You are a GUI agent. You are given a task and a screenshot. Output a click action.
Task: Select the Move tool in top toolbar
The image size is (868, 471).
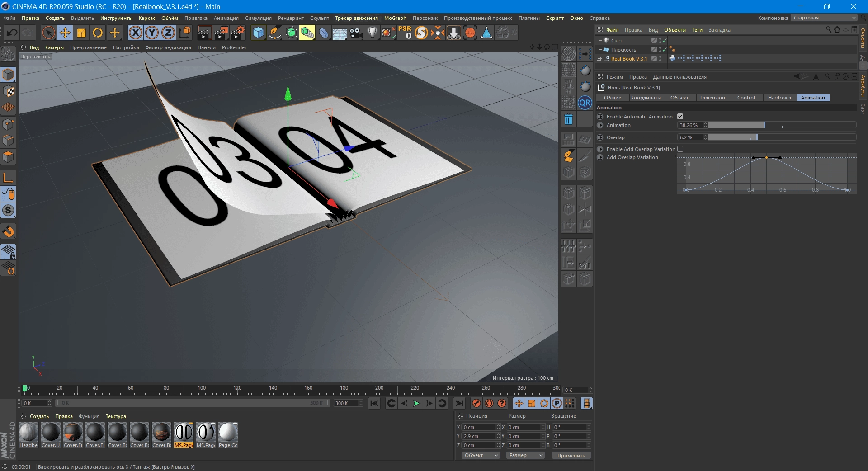[x=65, y=33]
